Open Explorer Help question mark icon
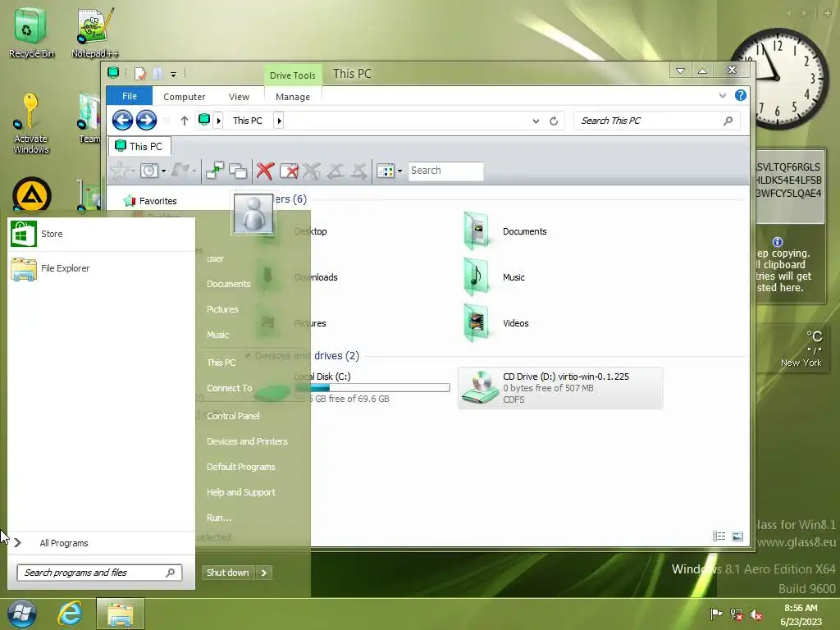The height and width of the screenshot is (630, 840). pos(741,95)
